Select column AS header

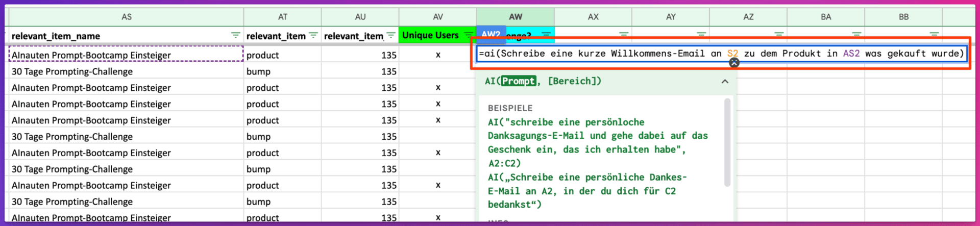tap(127, 17)
